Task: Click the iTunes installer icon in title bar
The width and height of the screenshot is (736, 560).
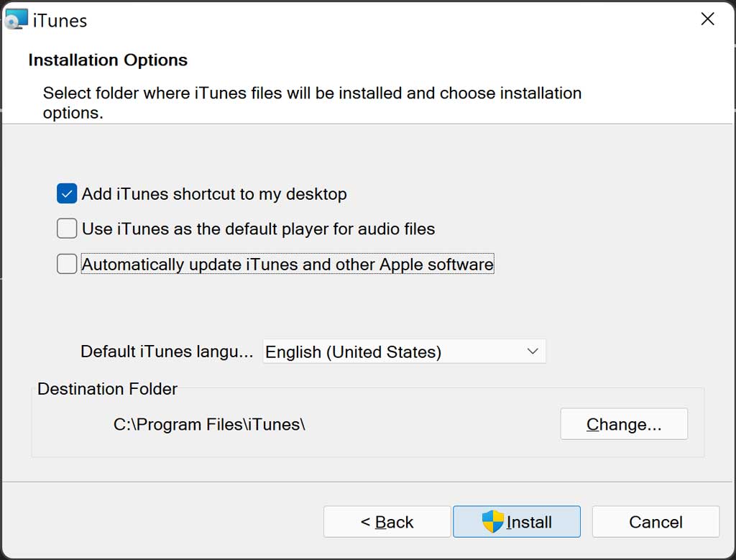Action: click(17, 19)
